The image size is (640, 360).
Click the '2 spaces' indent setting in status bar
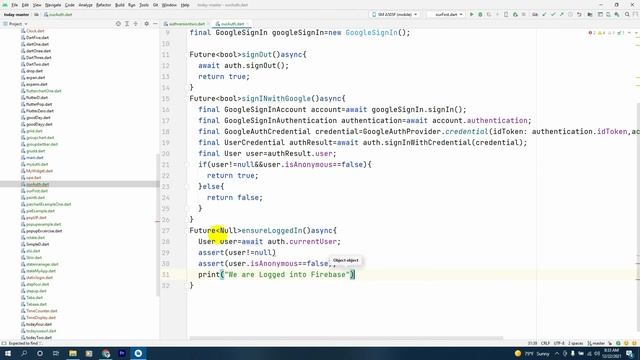(x=576, y=343)
